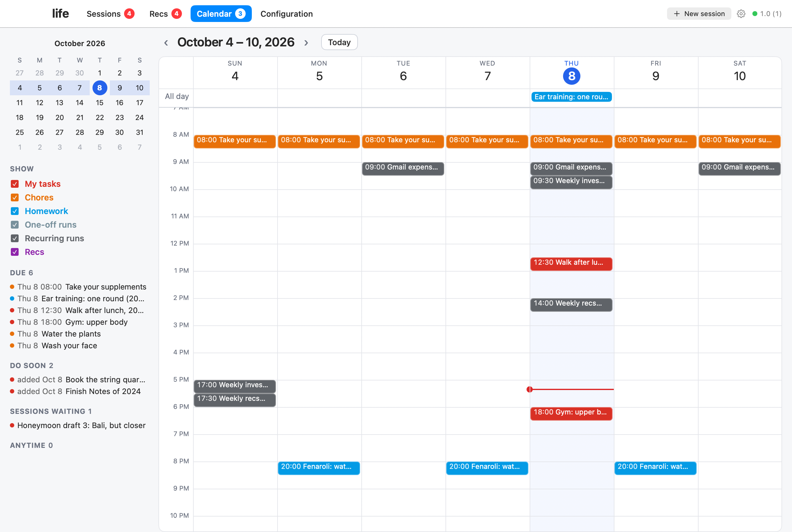Open the Configuration tab

[x=286, y=14]
